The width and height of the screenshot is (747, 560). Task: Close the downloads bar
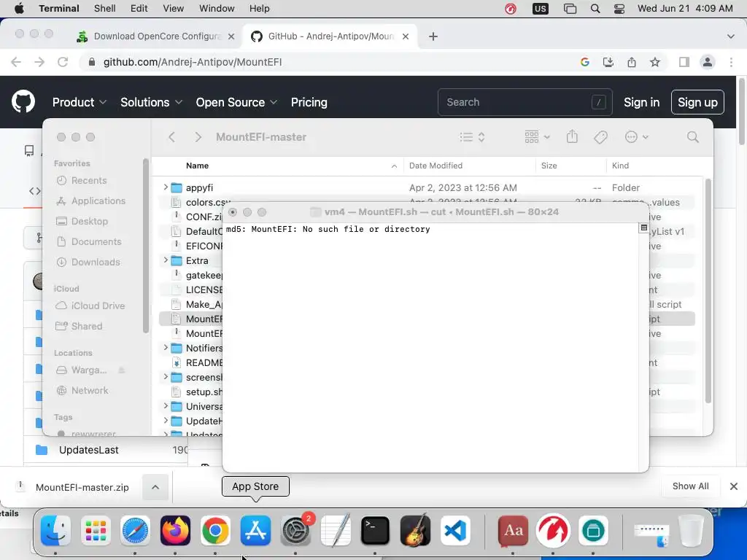[x=734, y=486]
